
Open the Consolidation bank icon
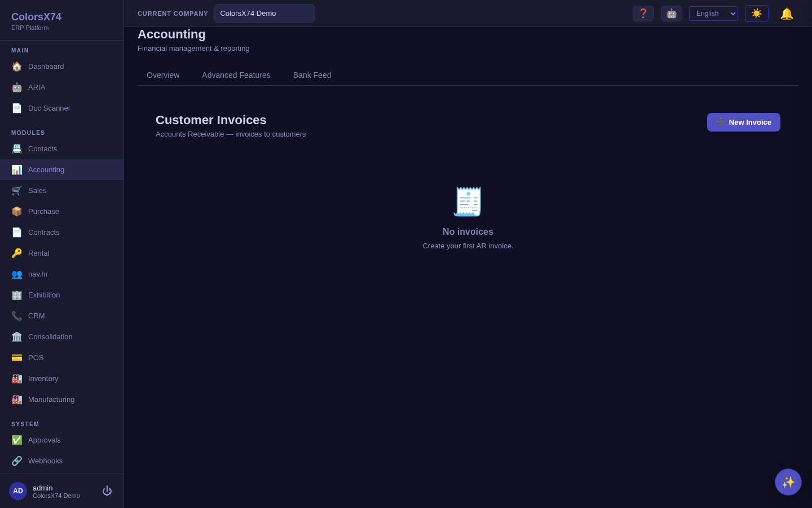tap(17, 337)
